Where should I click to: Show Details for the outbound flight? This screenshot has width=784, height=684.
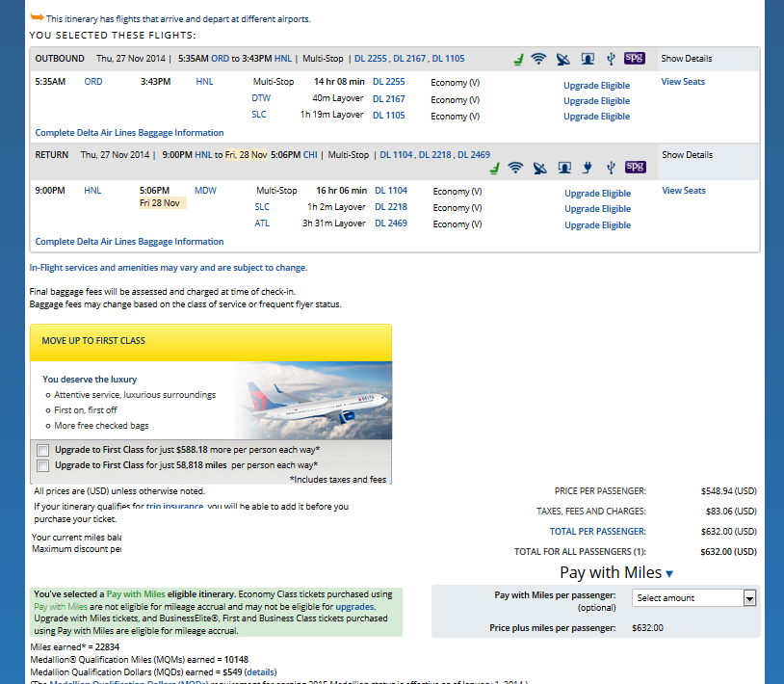[687, 59]
